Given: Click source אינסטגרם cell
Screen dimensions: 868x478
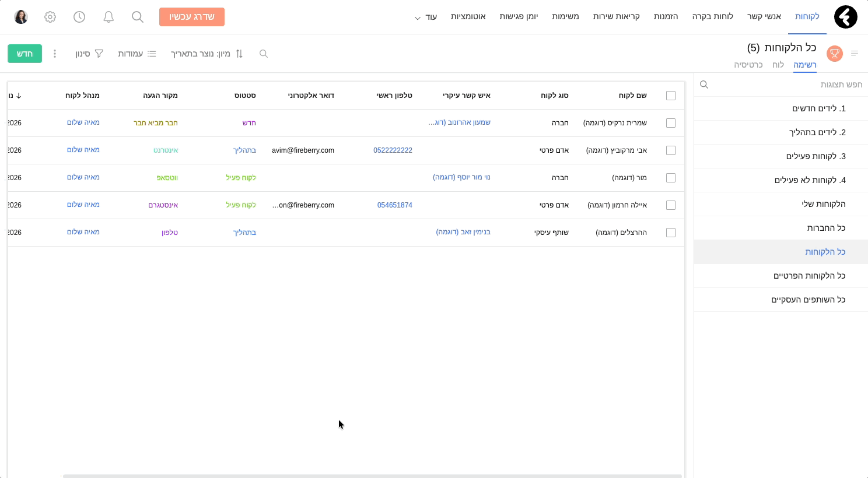Looking at the screenshot, I should [x=163, y=205].
